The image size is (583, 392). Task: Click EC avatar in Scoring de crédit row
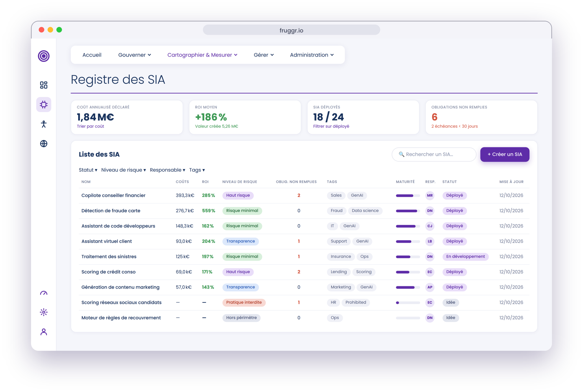click(x=430, y=272)
